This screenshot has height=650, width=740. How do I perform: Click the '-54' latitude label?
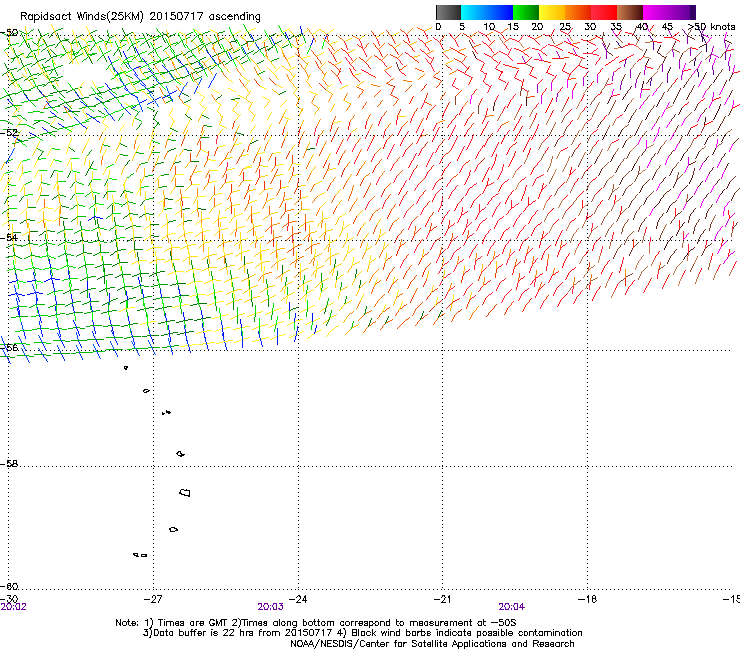pyautogui.click(x=9, y=237)
